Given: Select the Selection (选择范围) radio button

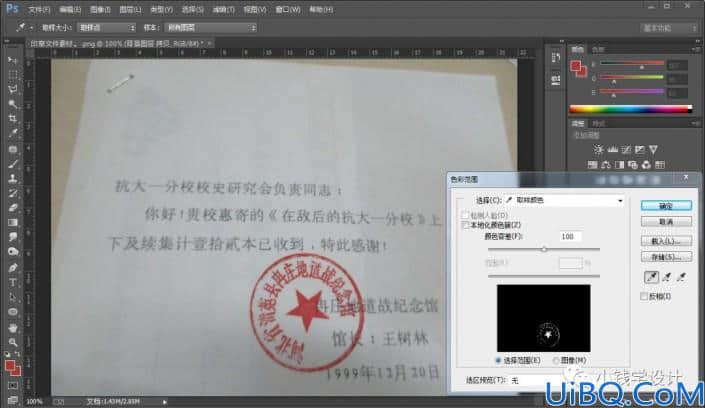Looking at the screenshot, I should [498, 360].
